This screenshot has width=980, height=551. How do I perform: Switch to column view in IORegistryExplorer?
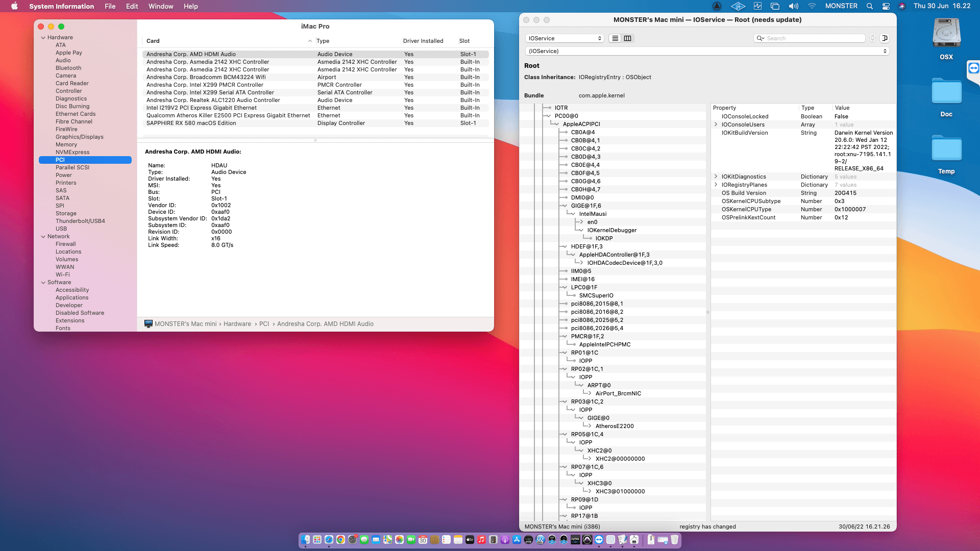pyautogui.click(x=628, y=38)
